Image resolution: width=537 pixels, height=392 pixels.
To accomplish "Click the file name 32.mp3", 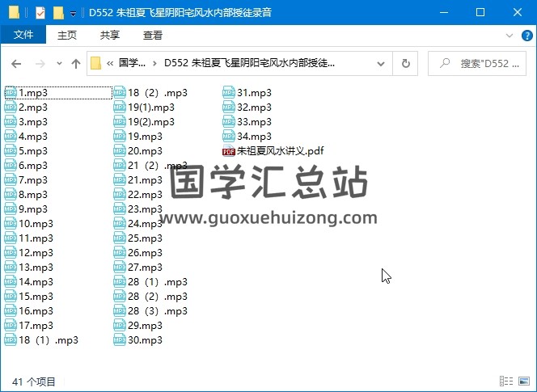I will coord(254,107).
